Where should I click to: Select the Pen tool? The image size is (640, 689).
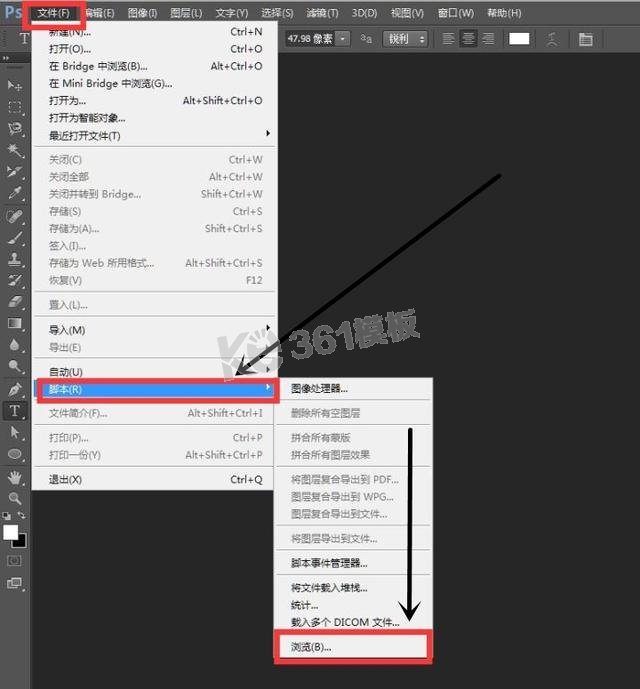[15, 389]
